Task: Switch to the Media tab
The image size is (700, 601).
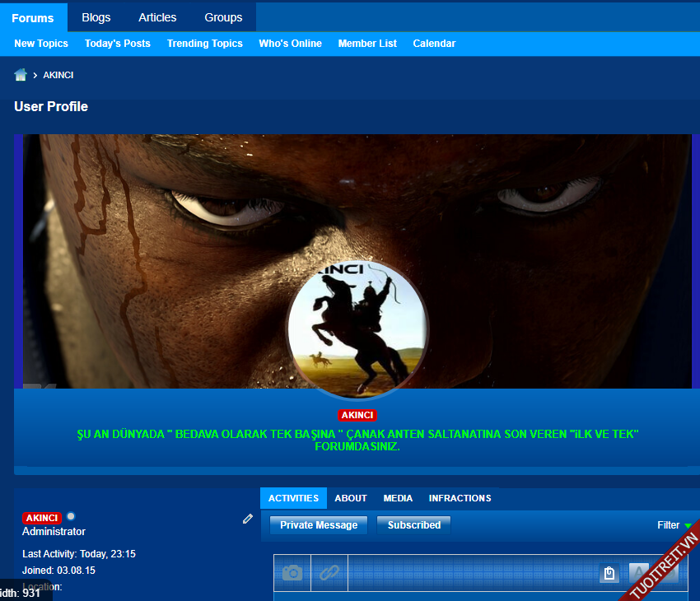Action: tap(398, 498)
